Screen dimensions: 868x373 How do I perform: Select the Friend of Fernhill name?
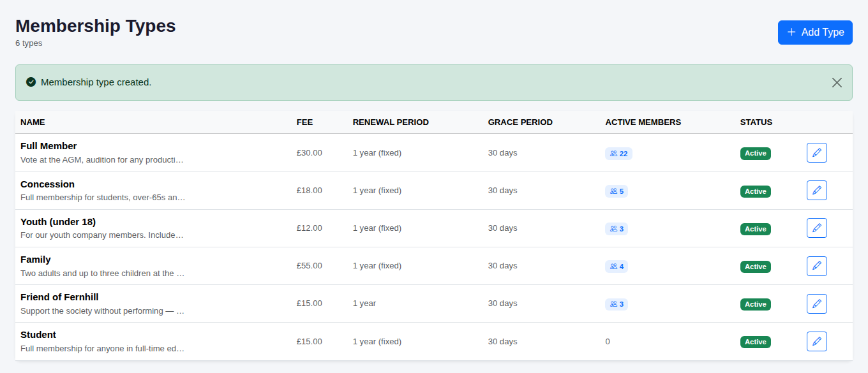[59, 297]
